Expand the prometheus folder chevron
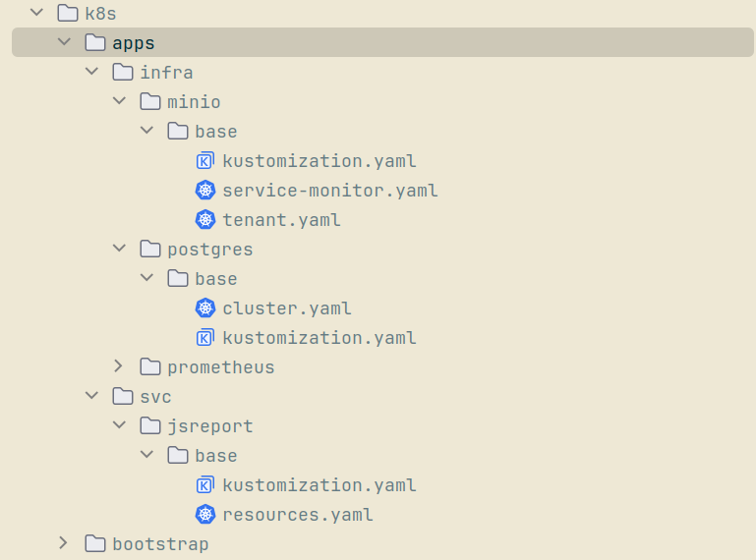 point(119,367)
